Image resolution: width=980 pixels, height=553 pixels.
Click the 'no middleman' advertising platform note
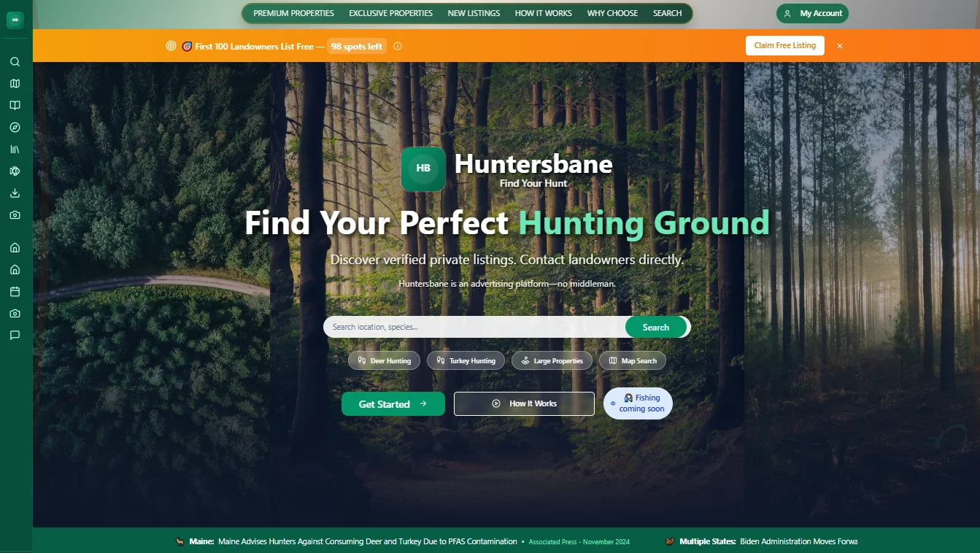coord(507,283)
